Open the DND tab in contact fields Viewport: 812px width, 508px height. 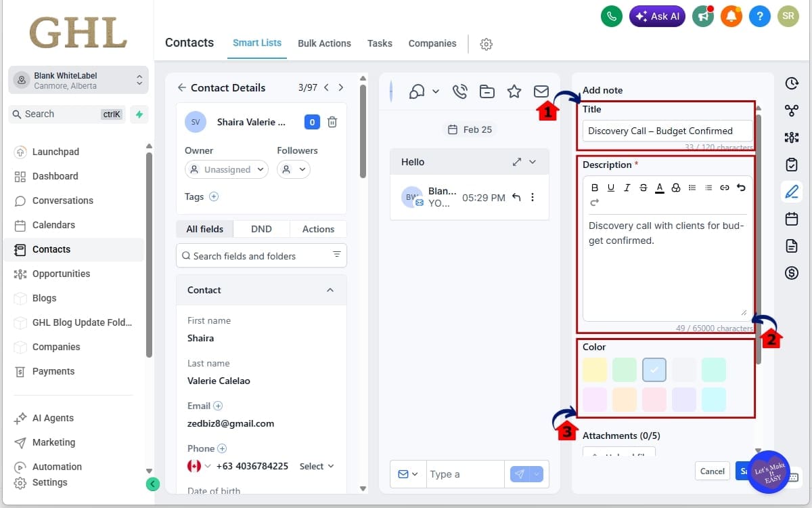click(261, 229)
